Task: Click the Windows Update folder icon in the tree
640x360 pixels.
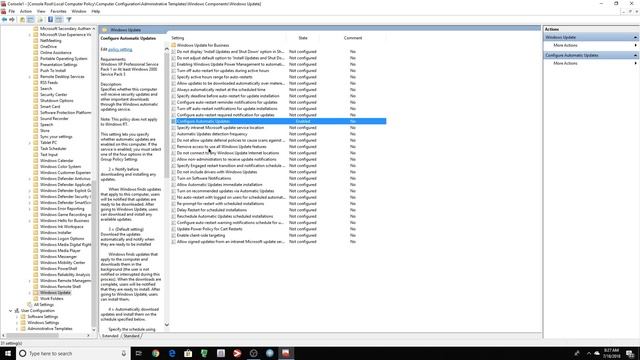Action: click(36, 293)
